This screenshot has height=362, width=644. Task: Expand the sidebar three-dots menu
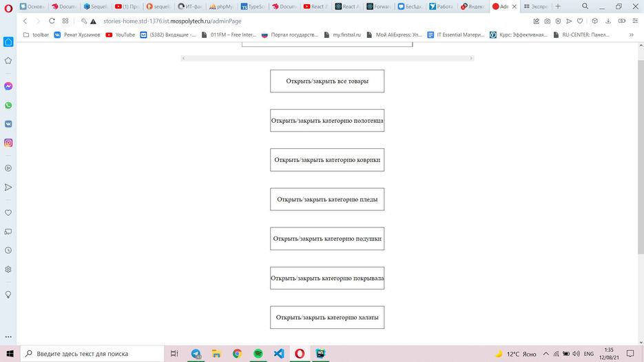[8, 336]
